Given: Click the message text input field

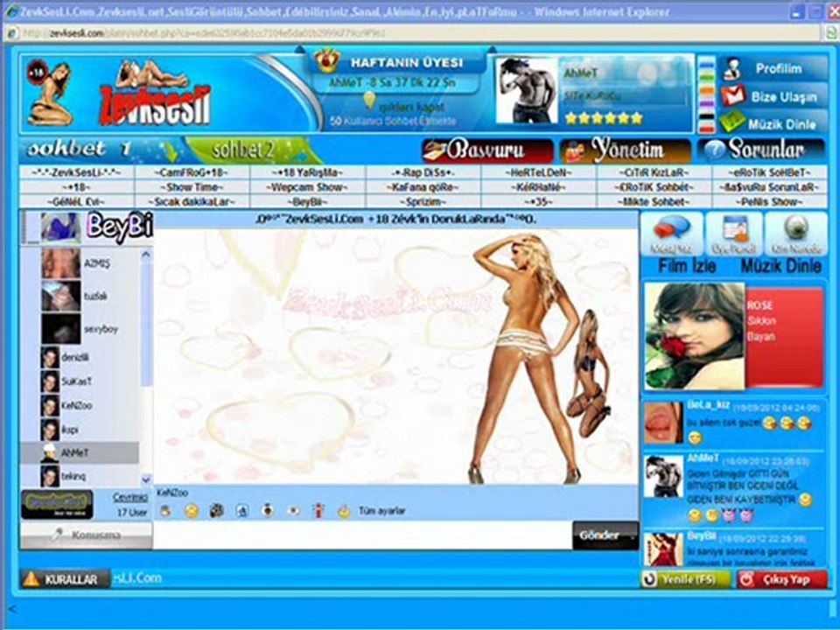Looking at the screenshot, I should coord(362,535).
